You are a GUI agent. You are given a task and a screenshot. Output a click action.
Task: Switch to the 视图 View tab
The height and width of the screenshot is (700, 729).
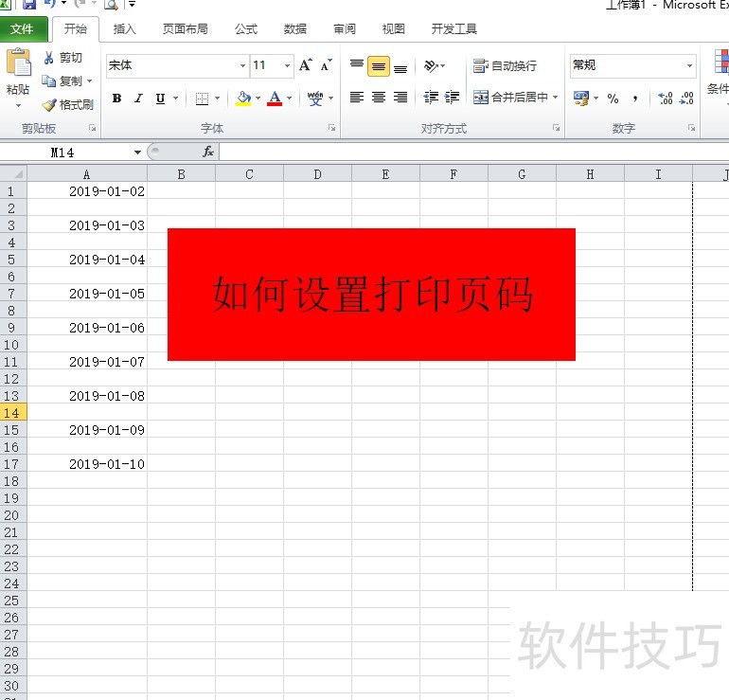pos(393,29)
